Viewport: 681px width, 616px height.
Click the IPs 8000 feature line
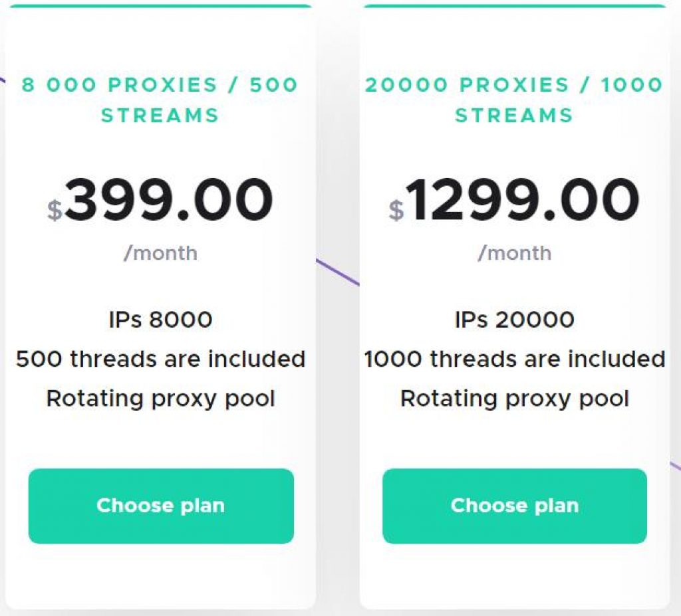click(161, 320)
